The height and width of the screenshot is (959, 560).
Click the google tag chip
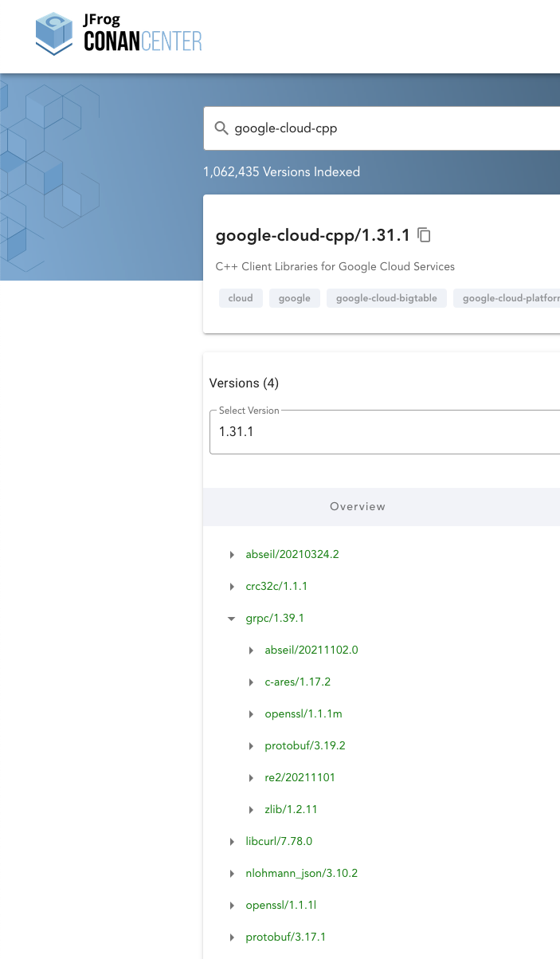pyautogui.click(x=294, y=297)
